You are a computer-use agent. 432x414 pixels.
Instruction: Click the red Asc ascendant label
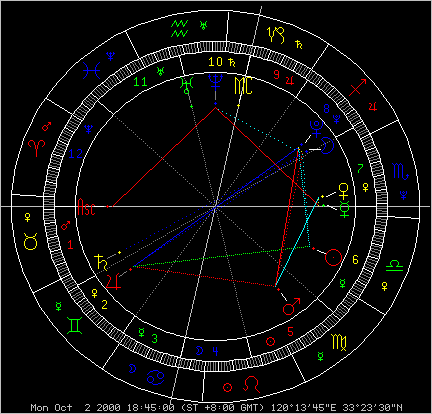point(86,207)
